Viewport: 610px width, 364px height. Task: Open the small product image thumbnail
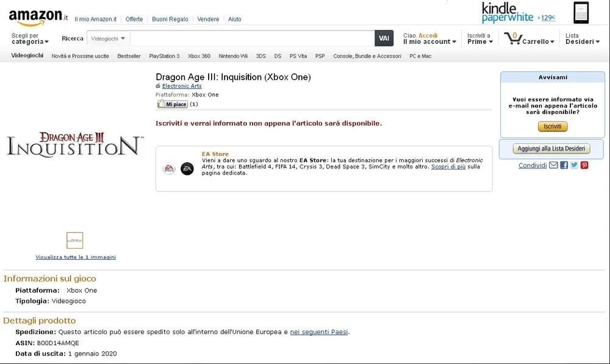[75, 240]
